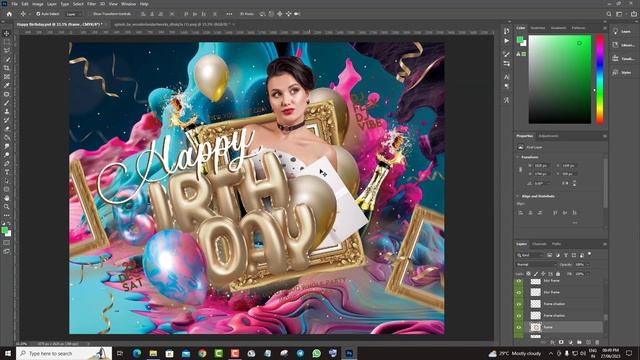The height and width of the screenshot is (360, 640).
Task: Select the Zoom tool
Action: coord(7,207)
